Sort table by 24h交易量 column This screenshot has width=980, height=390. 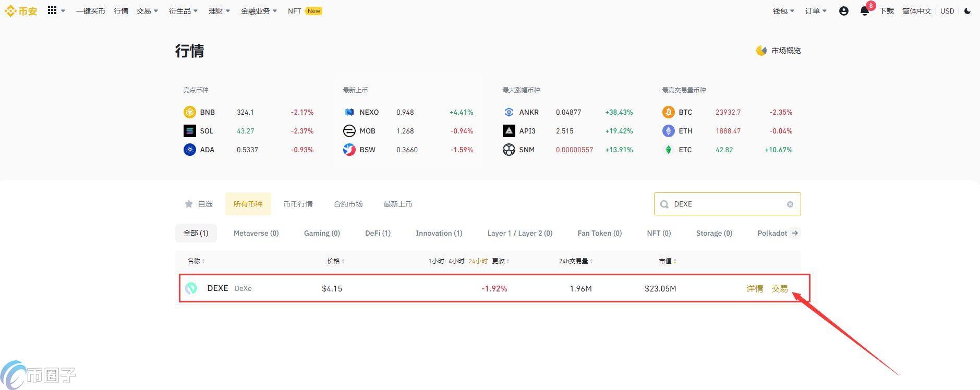[576, 261]
